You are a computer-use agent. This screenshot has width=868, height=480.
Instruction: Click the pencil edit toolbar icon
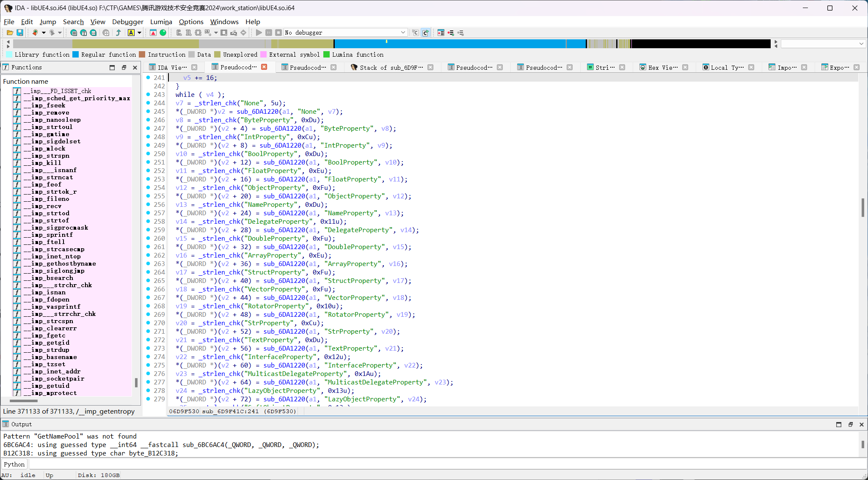[x=234, y=33]
